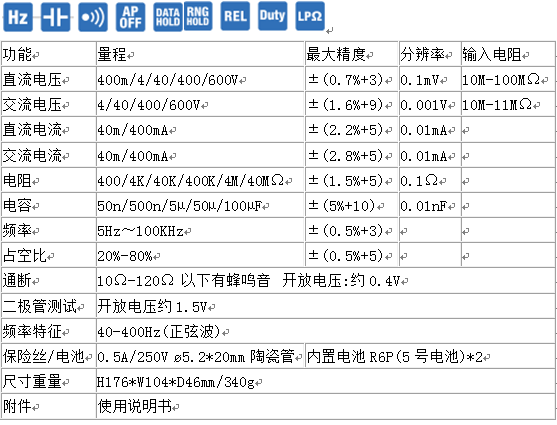Click the Duty icon
Image resolution: width=557 pixels, height=425 pixels.
point(272,16)
